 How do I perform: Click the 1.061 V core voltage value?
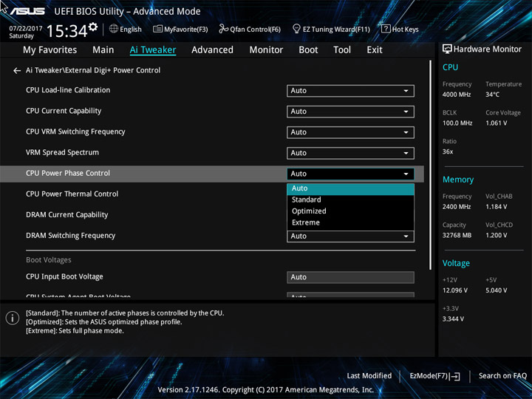click(x=497, y=123)
